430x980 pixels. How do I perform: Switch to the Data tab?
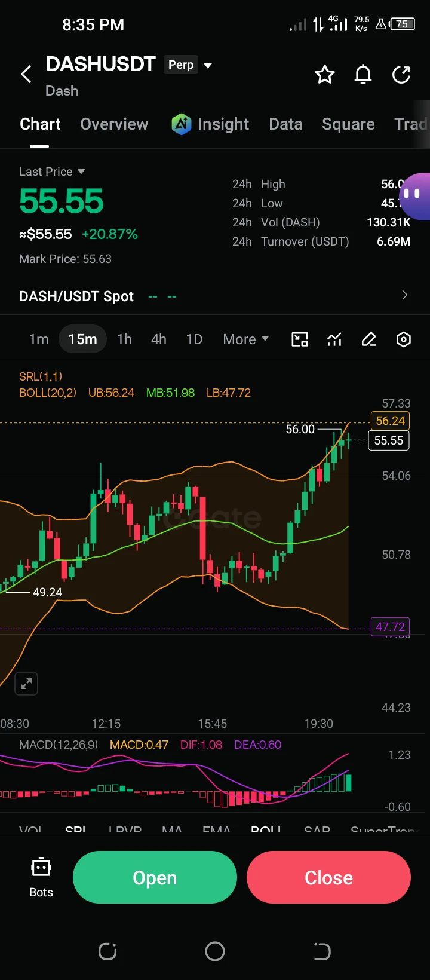click(285, 124)
